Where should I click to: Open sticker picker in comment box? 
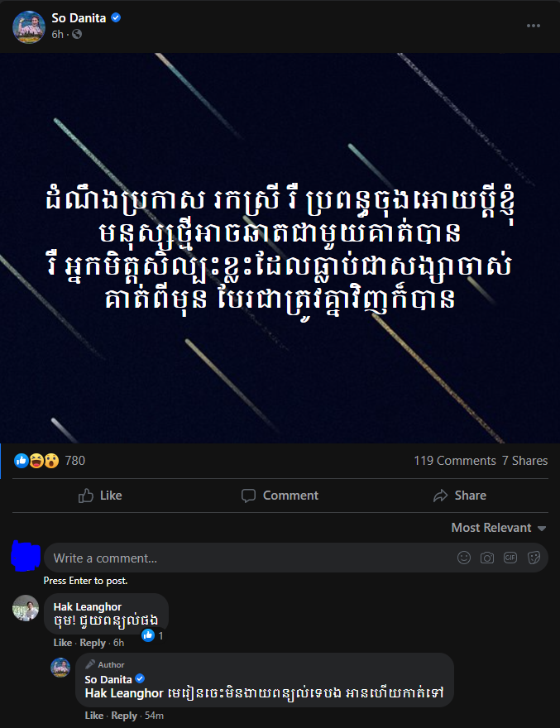point(534,558)
